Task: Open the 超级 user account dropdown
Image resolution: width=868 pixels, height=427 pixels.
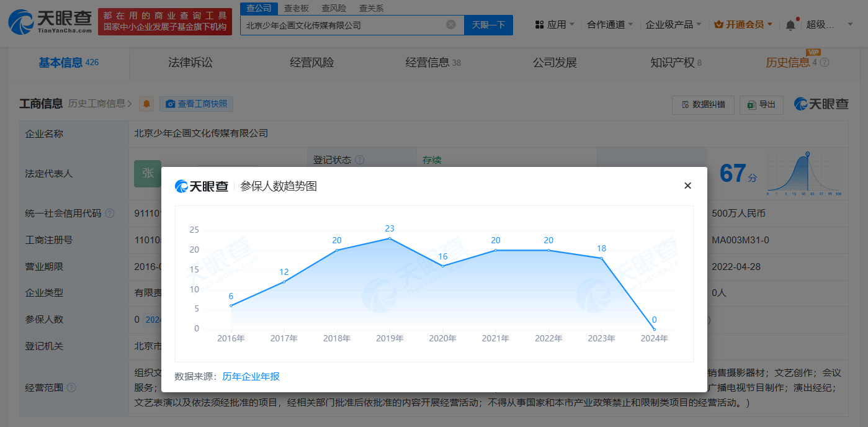Action: coord(829,25)
